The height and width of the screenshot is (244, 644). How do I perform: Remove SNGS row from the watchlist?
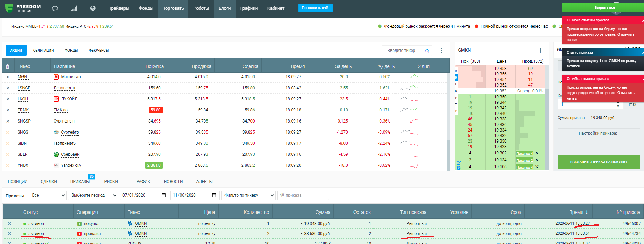(x=8, y=133)
